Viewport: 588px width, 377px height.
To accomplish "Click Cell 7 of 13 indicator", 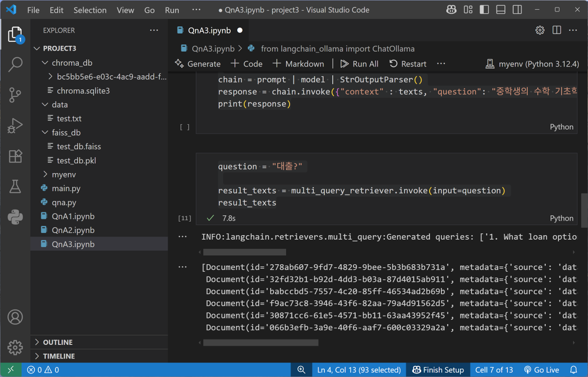I will tap(494, 370).
